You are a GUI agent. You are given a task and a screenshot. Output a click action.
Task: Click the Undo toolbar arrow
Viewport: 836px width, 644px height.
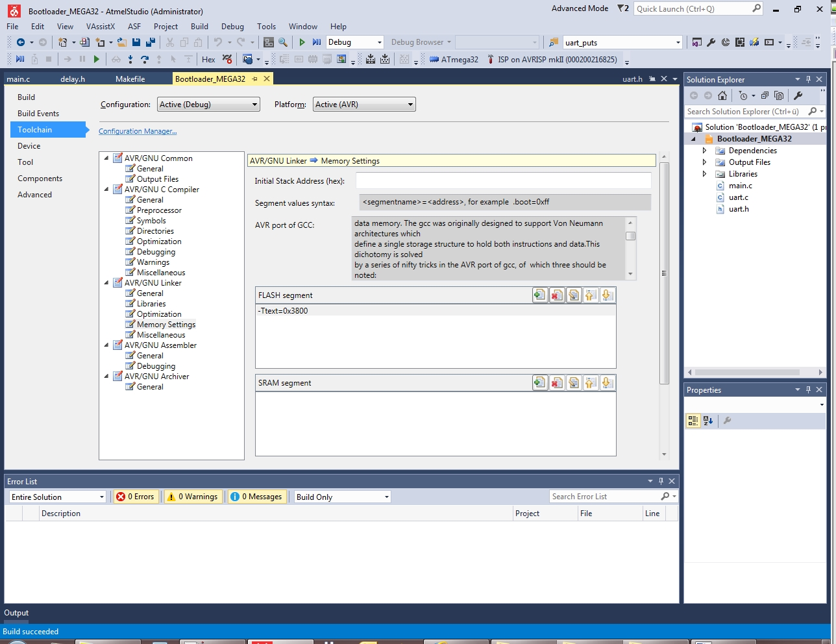tap(218, 42)
